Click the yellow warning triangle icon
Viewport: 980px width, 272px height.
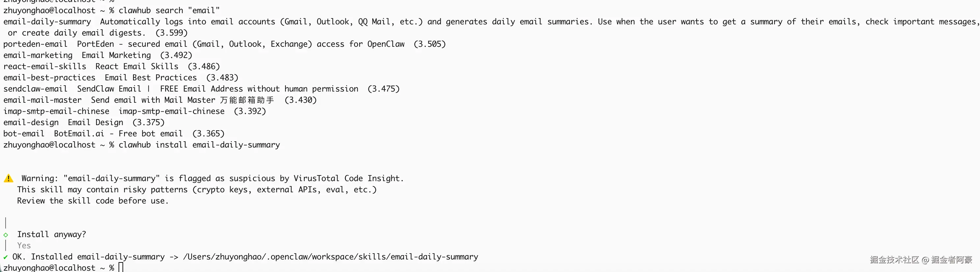click(x=8, y=178)
